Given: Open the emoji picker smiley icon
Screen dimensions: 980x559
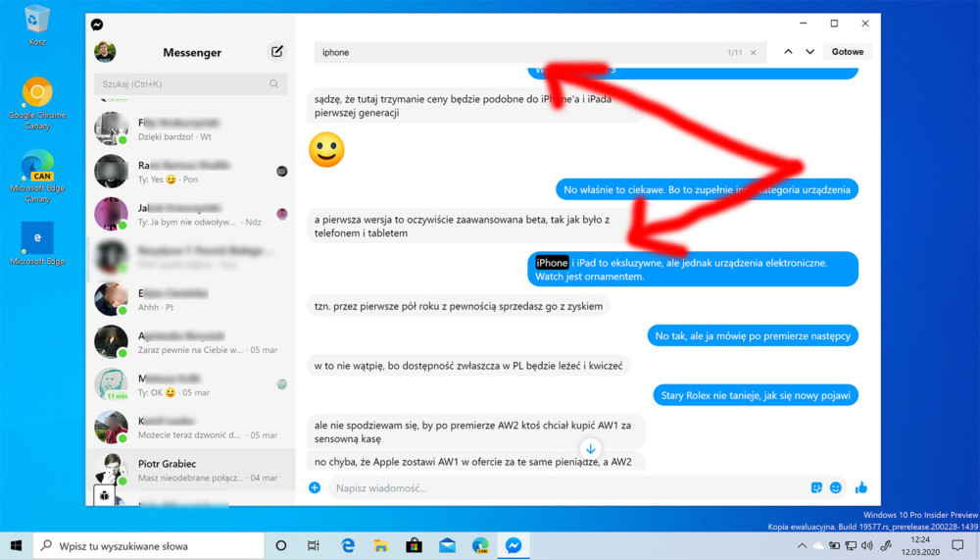Looking at the screenshot, I should tap(836, 487).
